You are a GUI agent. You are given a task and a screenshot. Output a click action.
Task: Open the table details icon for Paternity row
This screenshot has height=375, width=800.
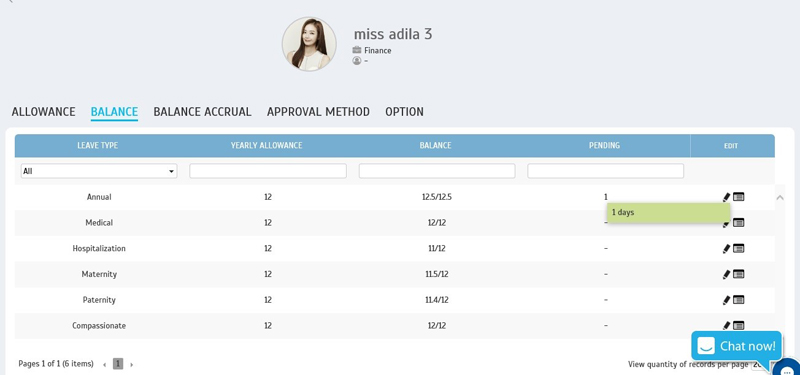(x=738, y=299)
